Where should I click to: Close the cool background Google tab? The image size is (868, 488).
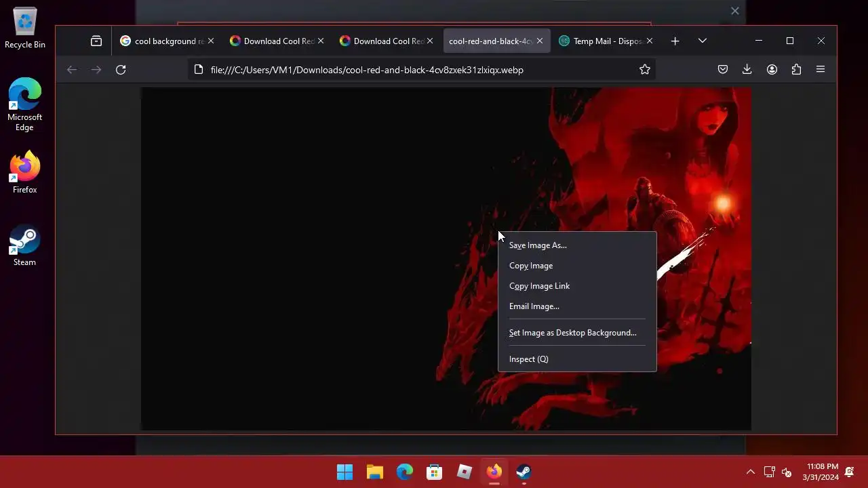click(x=211, y=41)
